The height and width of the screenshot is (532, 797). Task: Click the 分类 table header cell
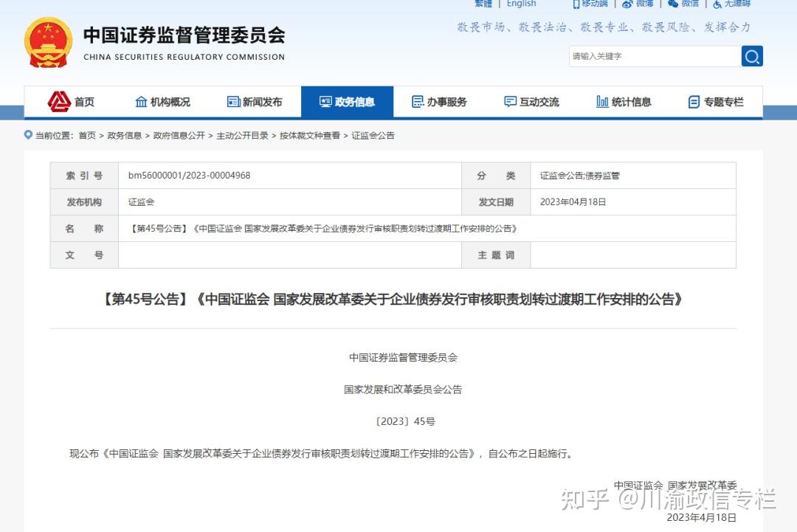(496, 176)
